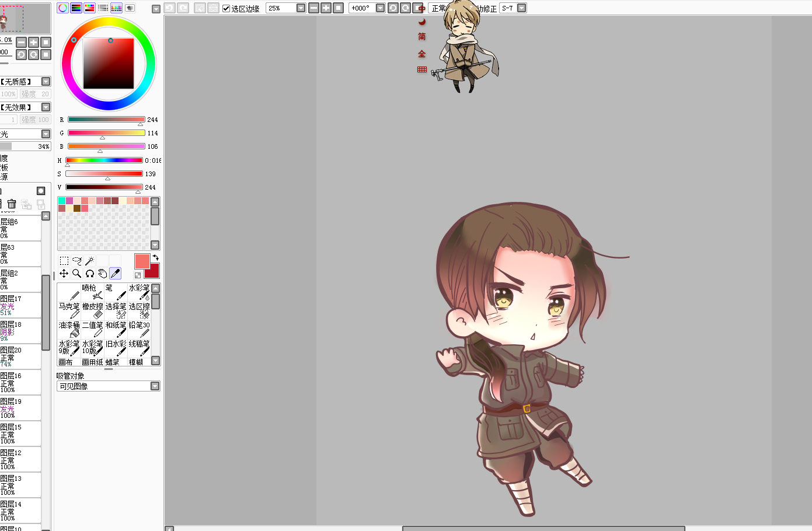
Task: Toggle the transparent color button
Action: 138,275
